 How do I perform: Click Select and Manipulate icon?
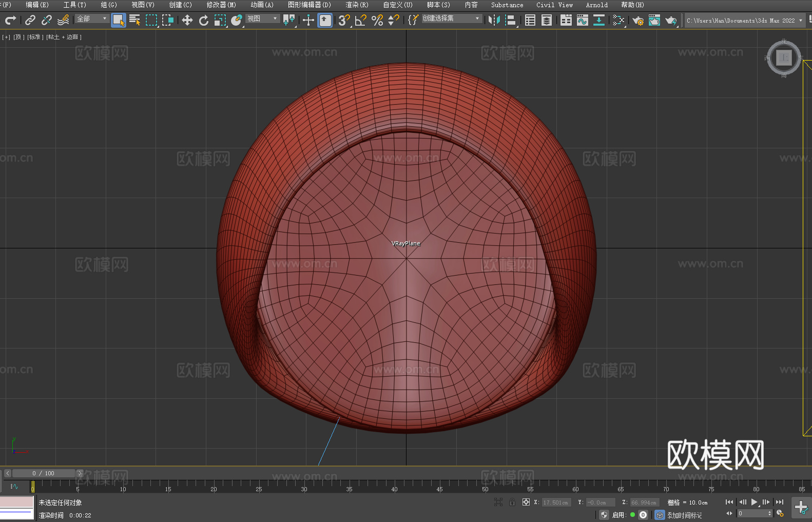click(308, 20)
